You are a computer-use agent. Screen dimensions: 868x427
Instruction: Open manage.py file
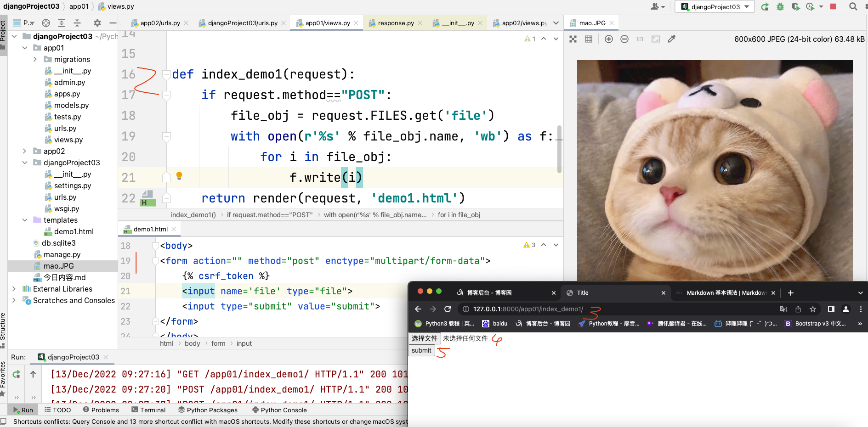(62, 254)
